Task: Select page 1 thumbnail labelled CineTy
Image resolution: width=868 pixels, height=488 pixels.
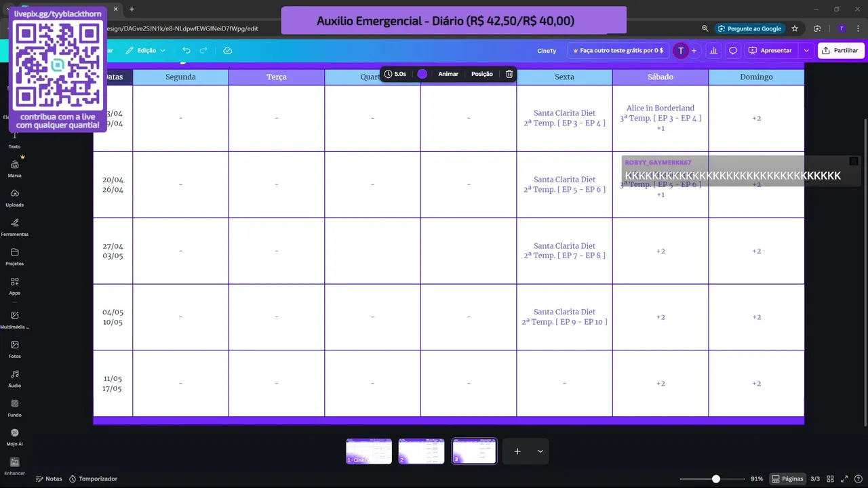Action: click(x=369, y=451)
